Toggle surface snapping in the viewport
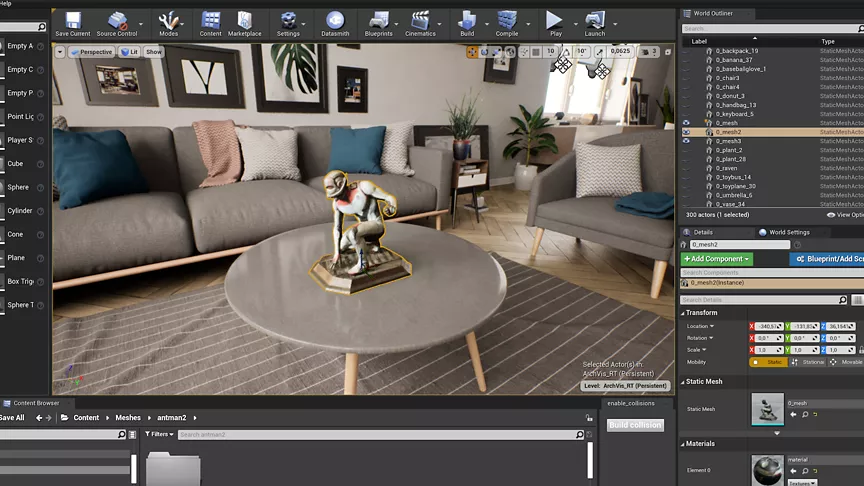The width and height of the screenshot is (864, 486). pos(523,52)
